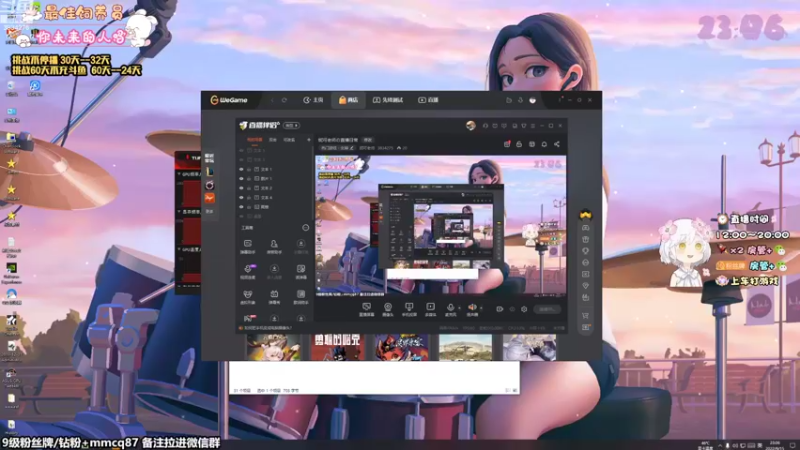Open the 主页 tab in WeGame
This screenshot has height=450, width=800.
(x=313, y=100)
